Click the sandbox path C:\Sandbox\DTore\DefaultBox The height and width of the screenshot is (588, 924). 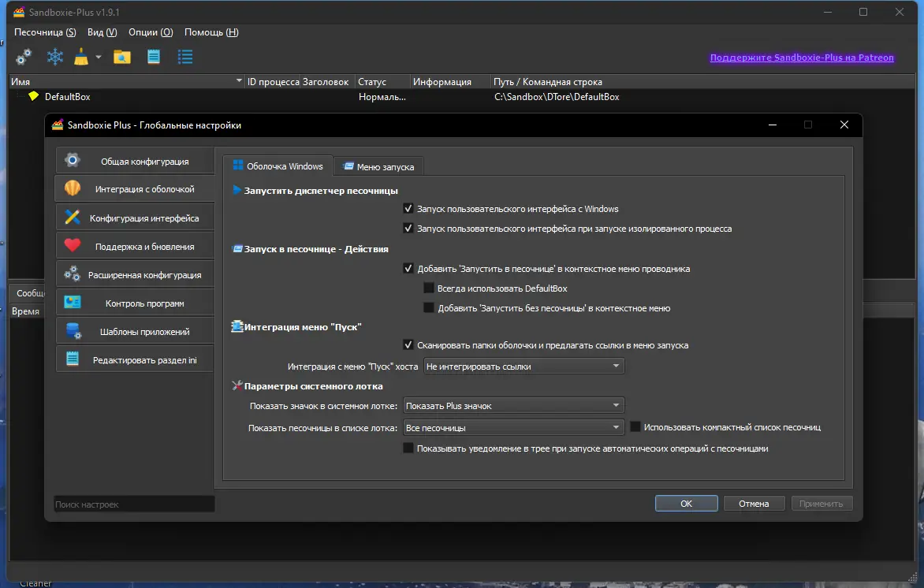(557, 97)
